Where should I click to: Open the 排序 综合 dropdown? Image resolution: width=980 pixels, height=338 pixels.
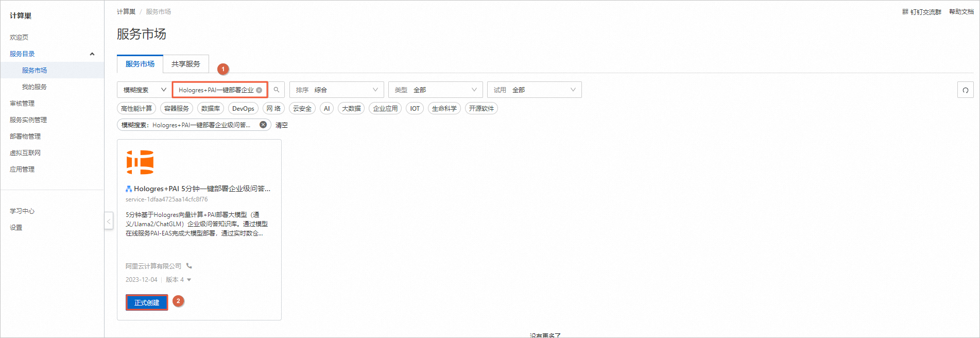pos(337,90)
